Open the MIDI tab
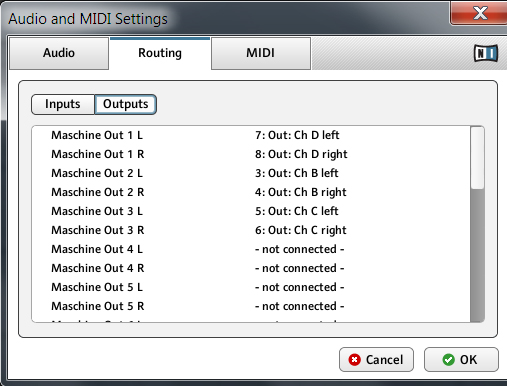 click(x=261, y=53)
